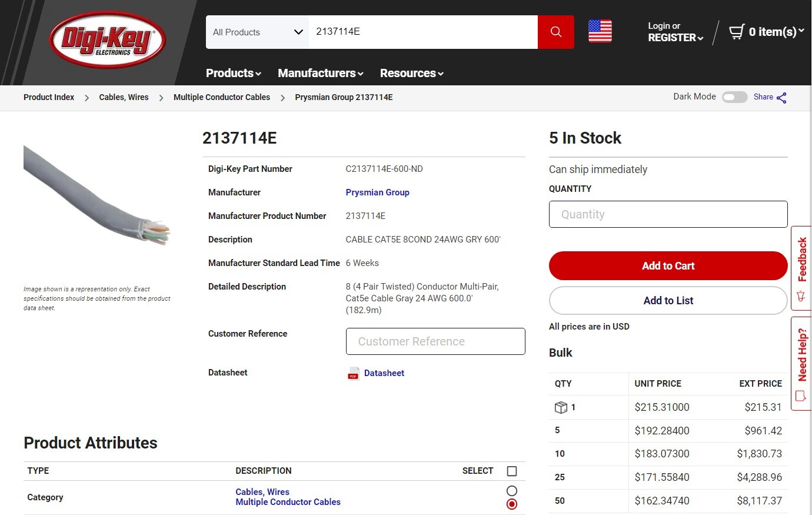The width and height of the screenshot is (812, 515).
Task: Open the shopping cart icon
Action: pos(737,32)
